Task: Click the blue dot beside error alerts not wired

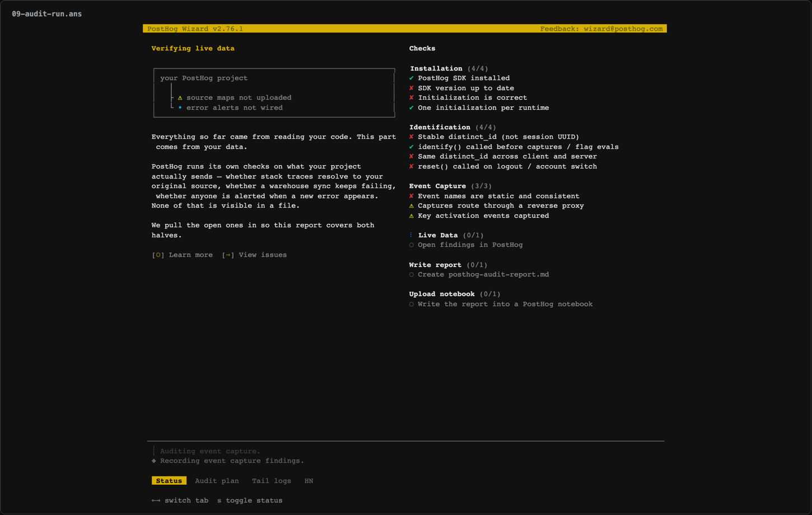Action: coord(180,107)
